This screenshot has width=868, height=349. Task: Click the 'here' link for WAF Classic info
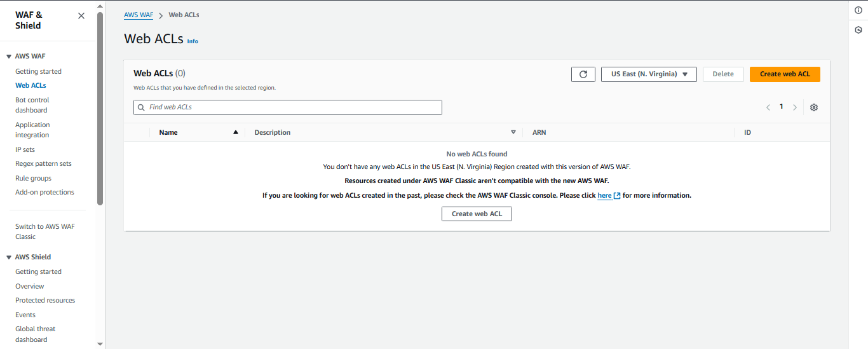(605, 196)
